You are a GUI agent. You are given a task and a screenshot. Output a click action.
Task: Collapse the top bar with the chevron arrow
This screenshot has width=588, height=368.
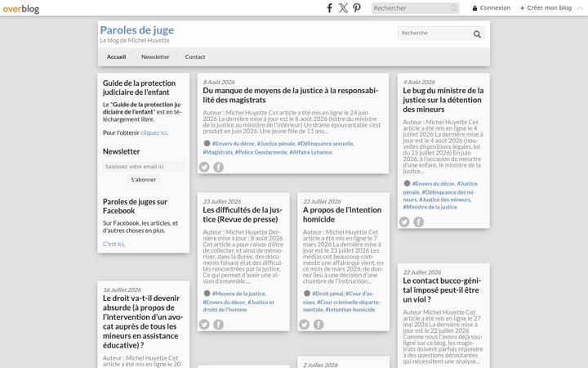click(x=580, y=8)
